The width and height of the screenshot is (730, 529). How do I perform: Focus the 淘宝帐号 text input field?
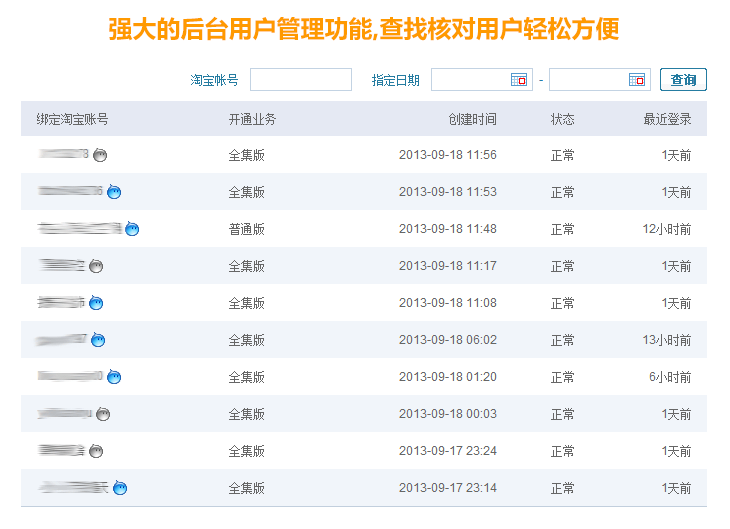coord(300,80)
